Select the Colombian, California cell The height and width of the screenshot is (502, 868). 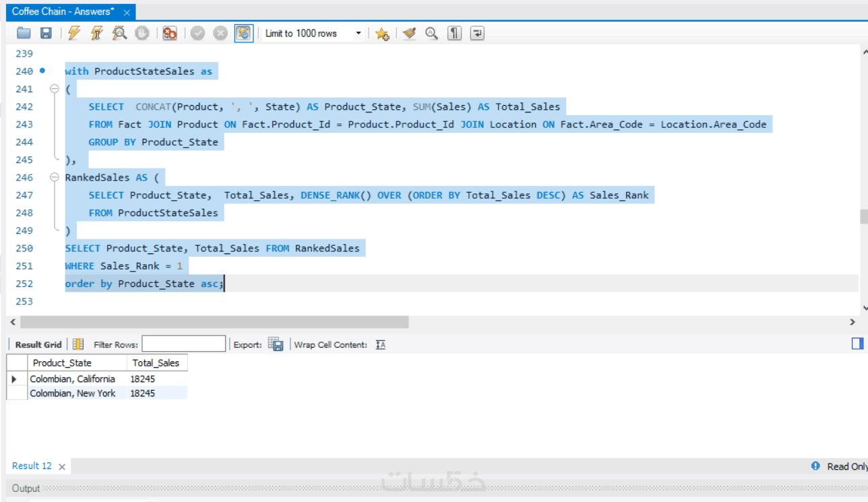(77, 379)
